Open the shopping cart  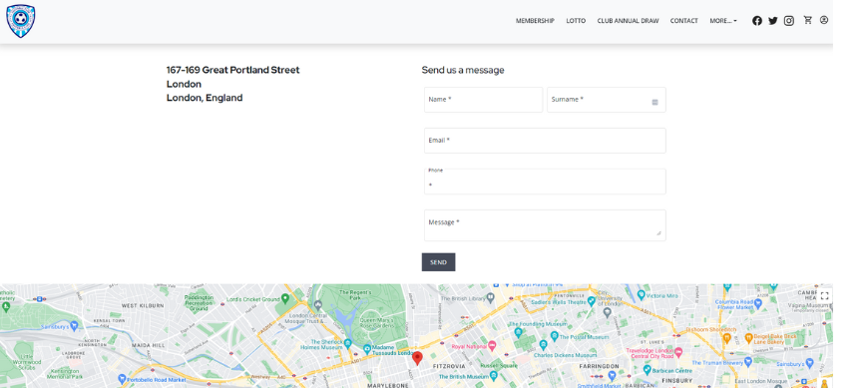808,20
